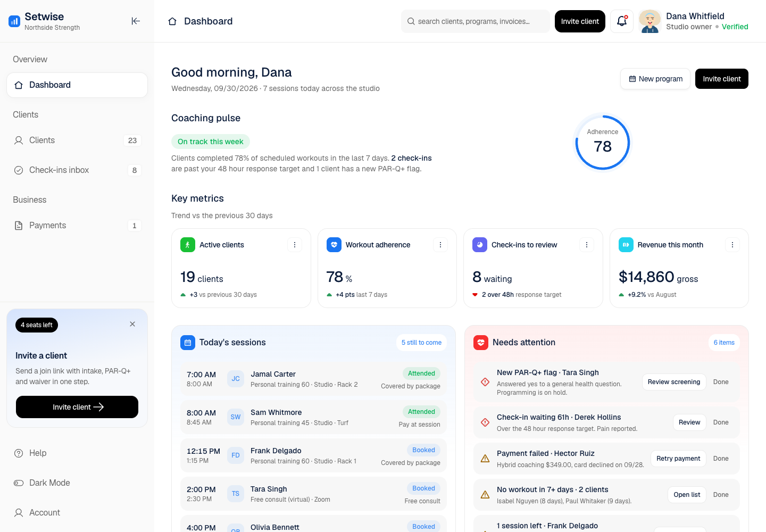Open Active clients card options menu

point(295,245)
